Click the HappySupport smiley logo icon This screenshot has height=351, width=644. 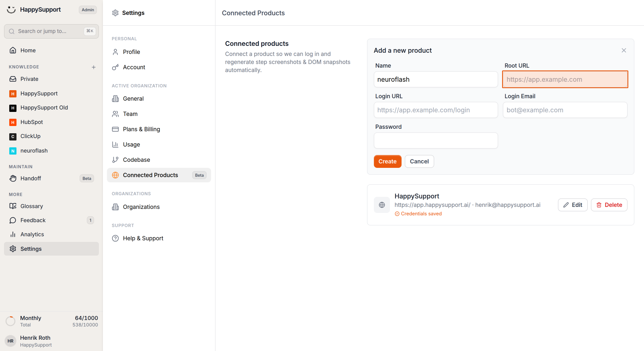pyautogui.click(x=11, y=10)
